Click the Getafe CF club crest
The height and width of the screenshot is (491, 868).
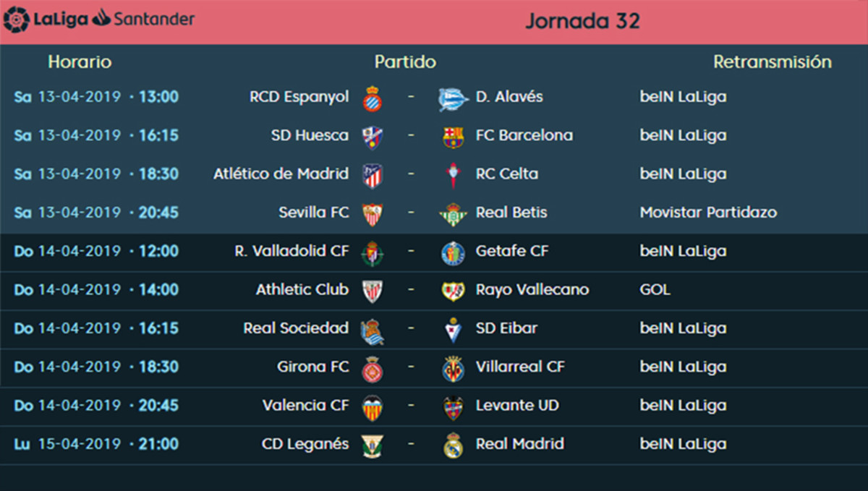point(454,252)
